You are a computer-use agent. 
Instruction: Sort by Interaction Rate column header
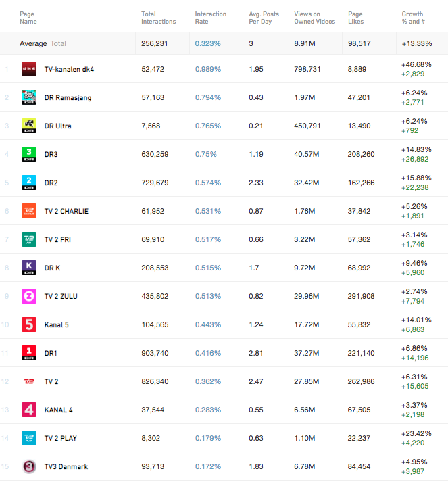210,18
